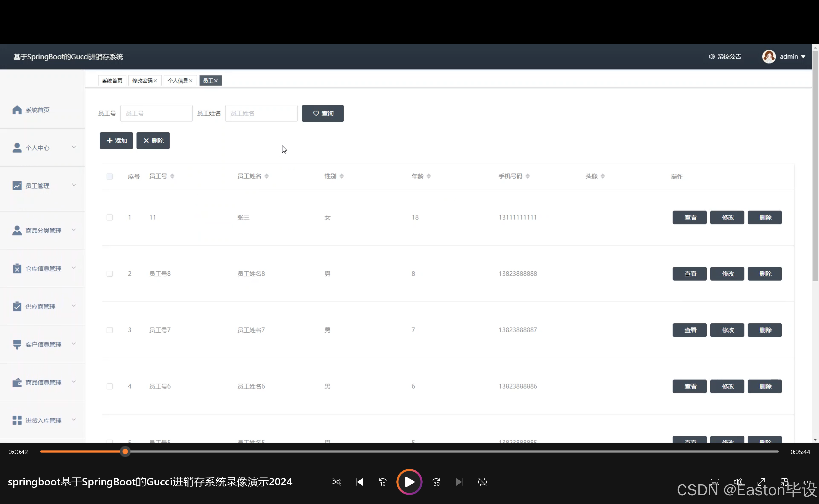819x504 pixels.
Task: Toggle the repeat loop icon
Action: (x=482, y=482)
